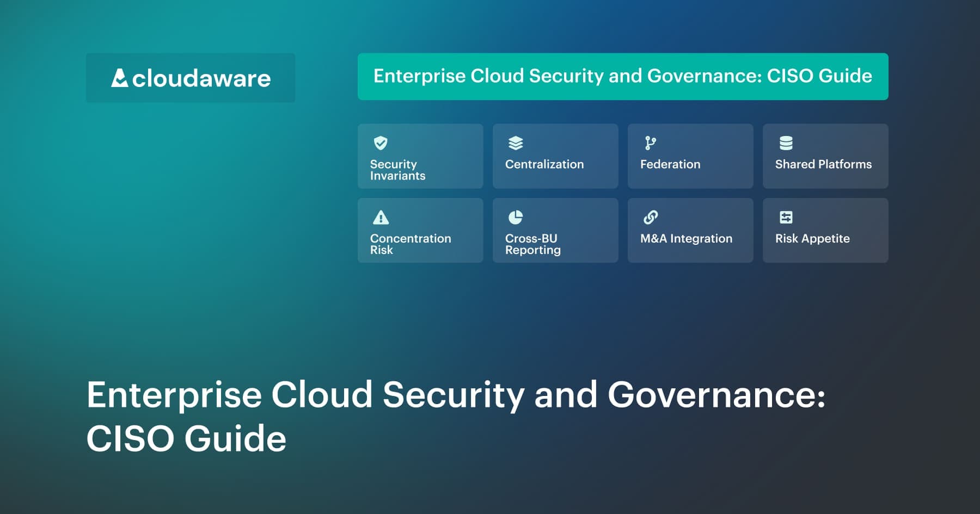This screenshot has height=514, width=980.
Task: Click the database icon above Shared Platforms
Action: (786, 143)
